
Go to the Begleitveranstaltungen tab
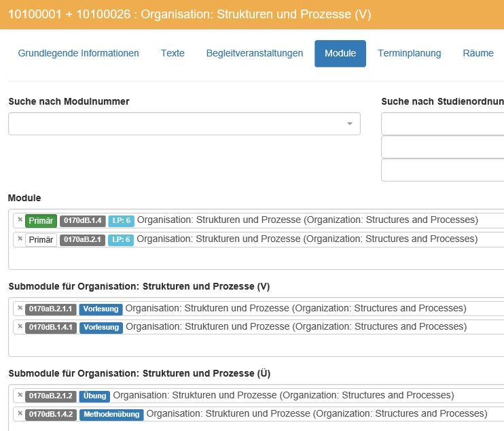[x=255, y=53]
